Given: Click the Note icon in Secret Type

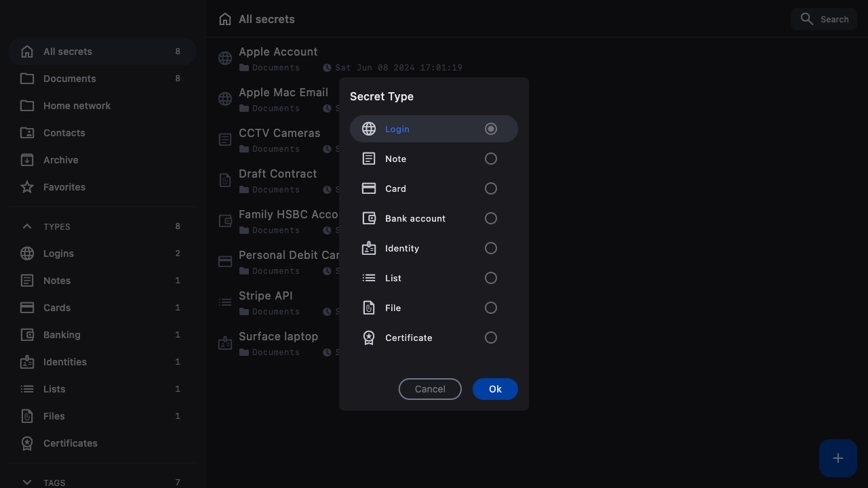Looking at the screenshot, I should coord(369,159).
